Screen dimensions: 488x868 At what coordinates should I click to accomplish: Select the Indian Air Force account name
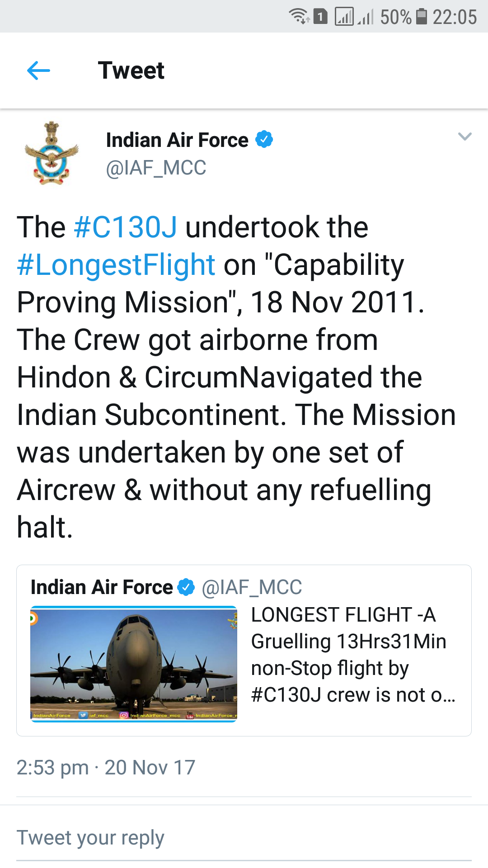click(177, 140)
